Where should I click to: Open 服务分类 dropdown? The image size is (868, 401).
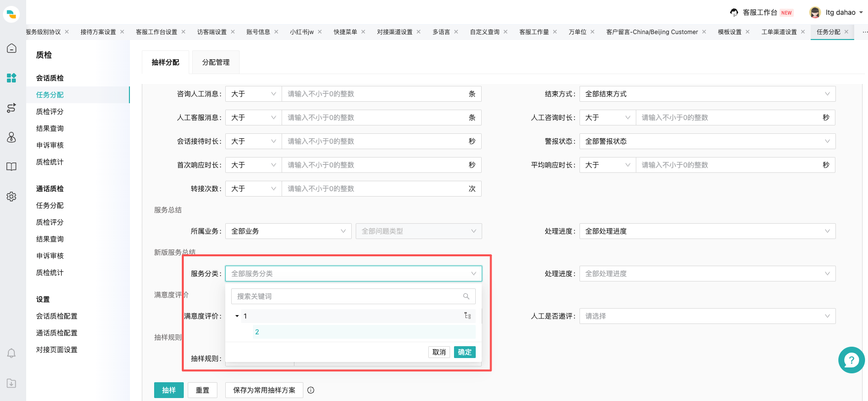point(354,274)
